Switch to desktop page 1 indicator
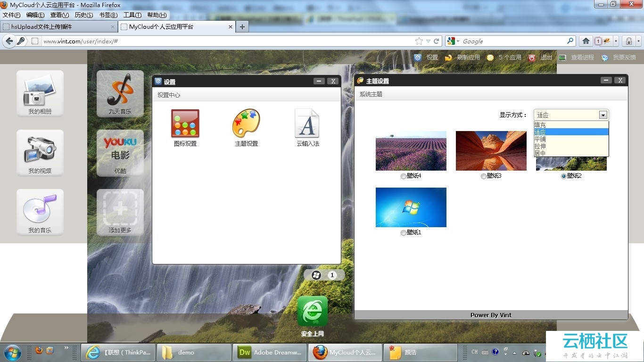Screen dimensions: 644x362 pyautogui.click(x=332, y=275)
